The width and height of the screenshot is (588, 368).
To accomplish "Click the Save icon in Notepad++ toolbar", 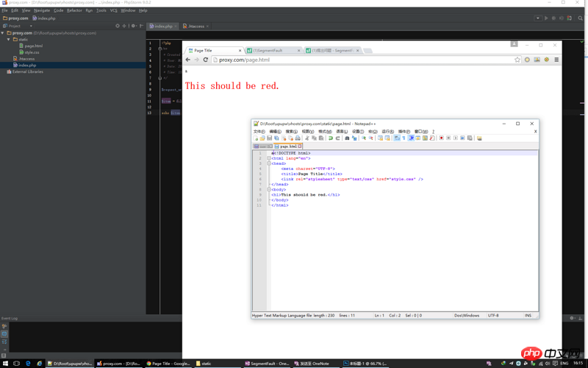I will tap(270, 138).
